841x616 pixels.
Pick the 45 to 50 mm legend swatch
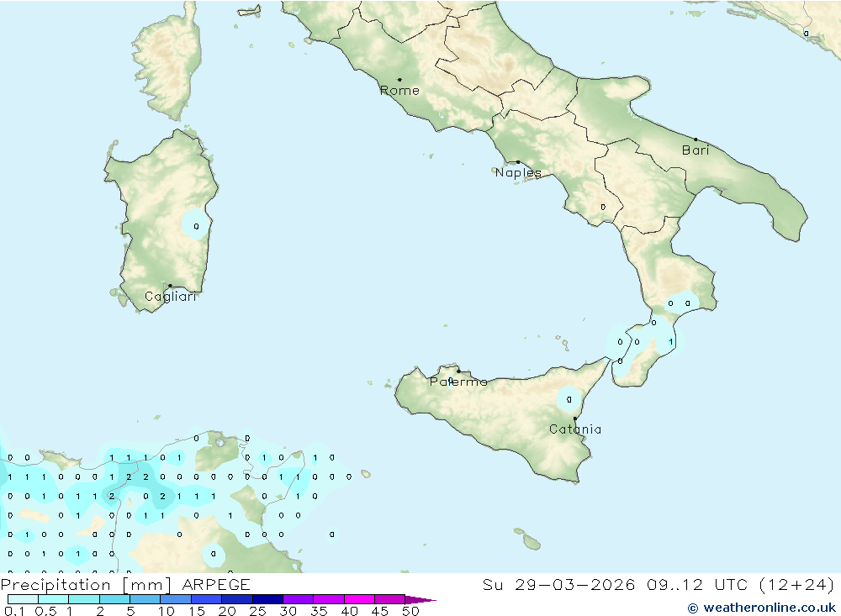pyautogui.click(x=390, y=599)
